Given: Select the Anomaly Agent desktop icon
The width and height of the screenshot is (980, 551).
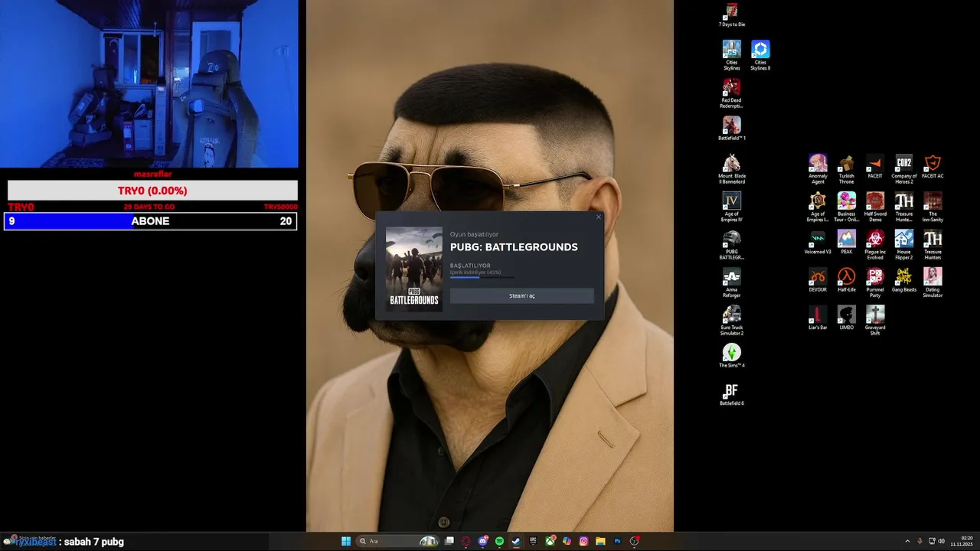Looking at the screenshot, I should 818,169.
